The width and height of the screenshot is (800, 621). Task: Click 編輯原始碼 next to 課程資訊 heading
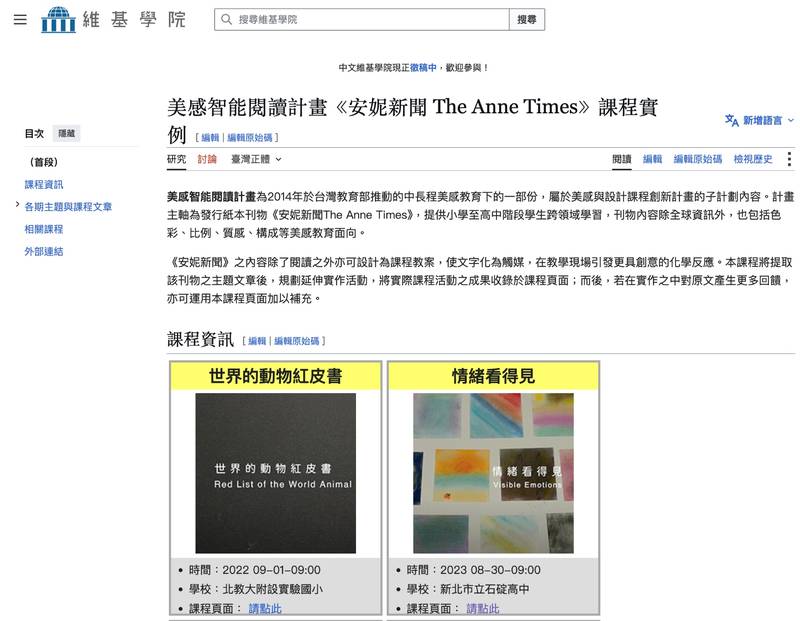coord(296,341)
